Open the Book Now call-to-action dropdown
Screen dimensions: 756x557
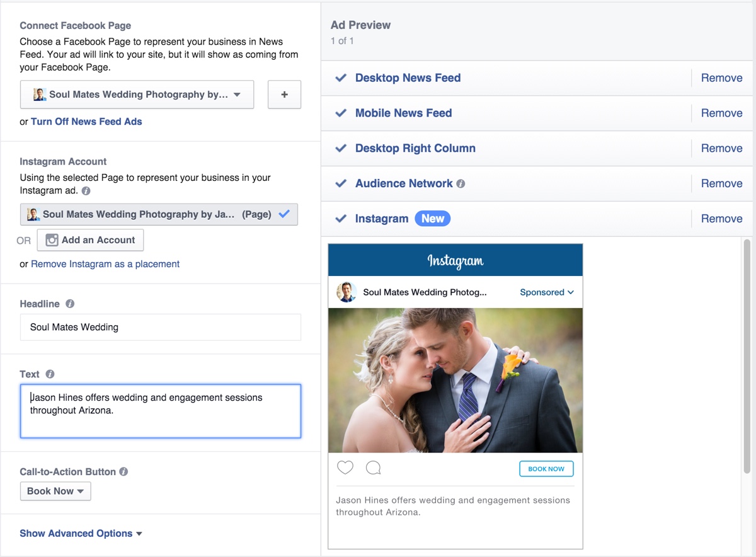55,491
